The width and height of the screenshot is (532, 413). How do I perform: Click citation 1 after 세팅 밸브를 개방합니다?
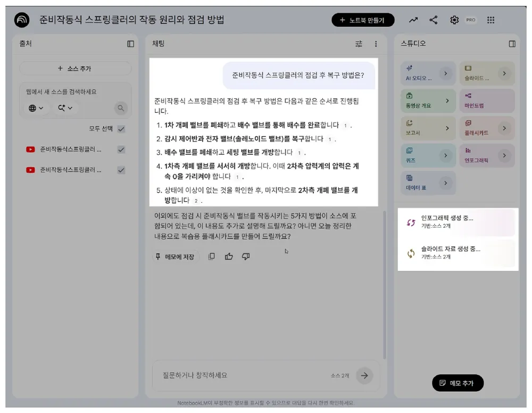[x=299, y=153]
